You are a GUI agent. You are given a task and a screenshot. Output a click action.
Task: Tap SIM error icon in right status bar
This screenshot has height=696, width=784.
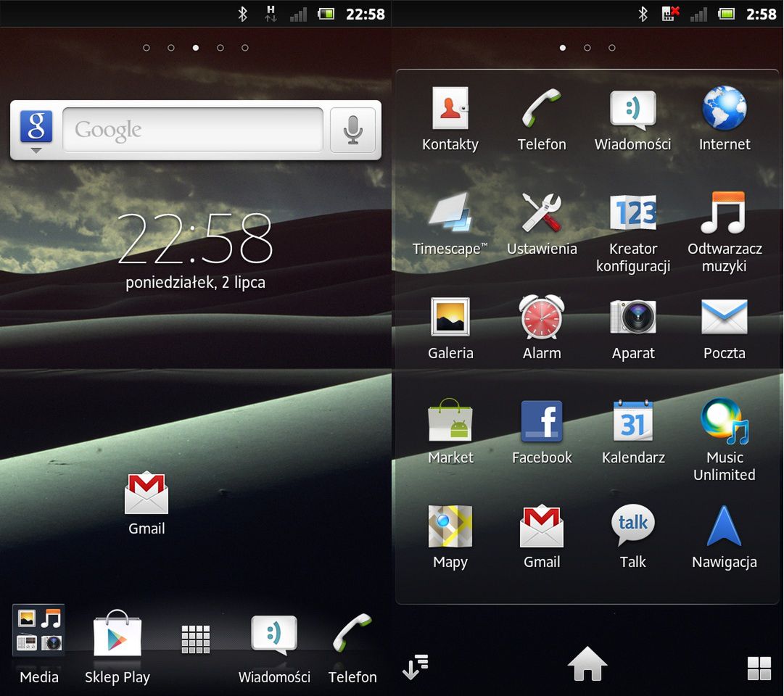coord(671,14)
